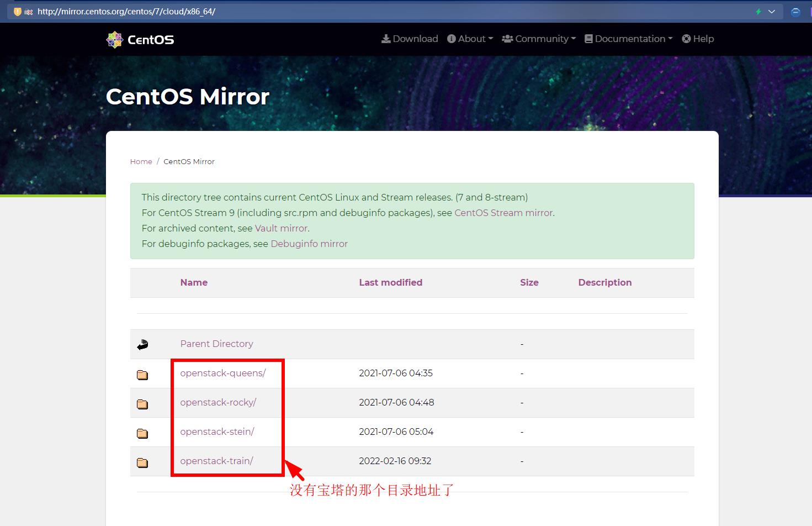
Task: Sort listing by Name column
Action: pyautogui.click(x=194, y=282)
